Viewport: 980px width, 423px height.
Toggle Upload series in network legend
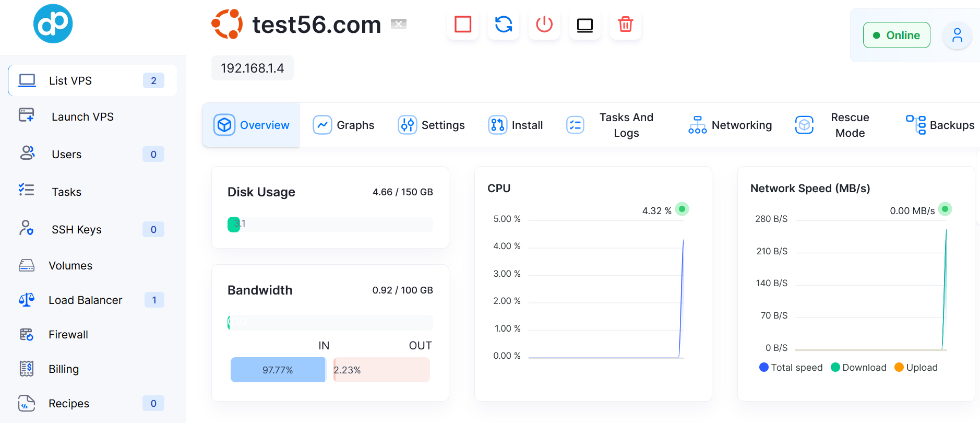916,368
